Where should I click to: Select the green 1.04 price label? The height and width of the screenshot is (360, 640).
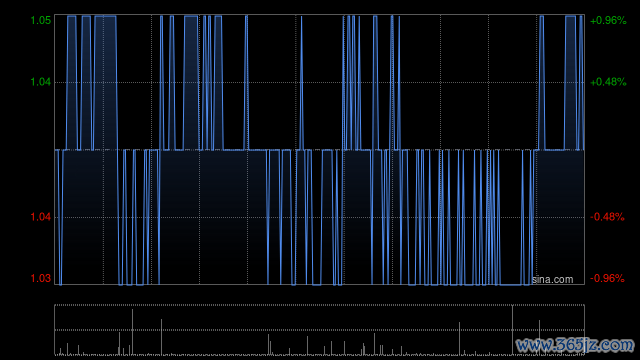[x=41, y=82]
